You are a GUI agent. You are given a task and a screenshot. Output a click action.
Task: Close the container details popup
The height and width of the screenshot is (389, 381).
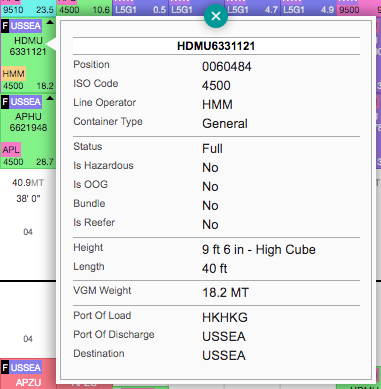216,16
